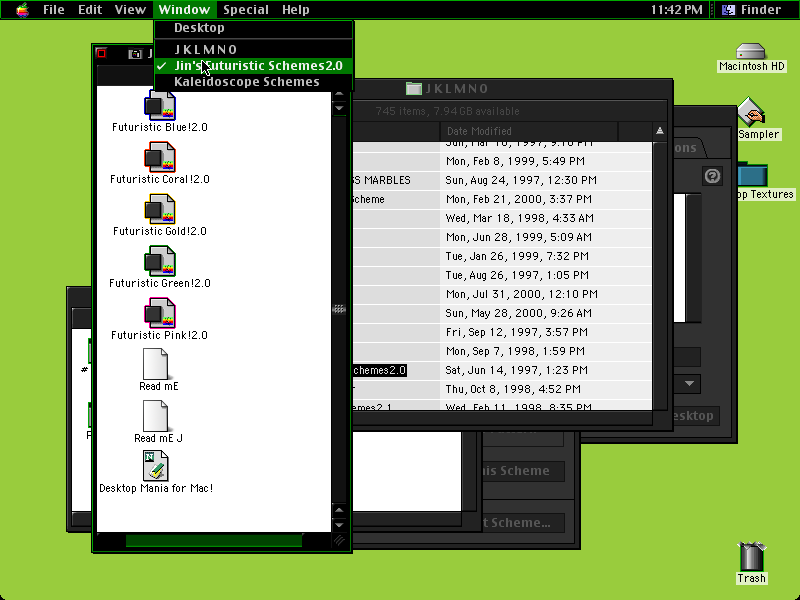Click the vertical scroll thumb in schemes window
Image resolution: width=800 pixels, height=600 pixels.
point(339,309)
